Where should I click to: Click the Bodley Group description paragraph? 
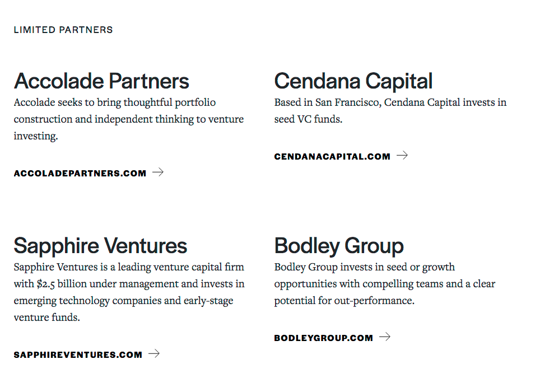pos(384,284)
